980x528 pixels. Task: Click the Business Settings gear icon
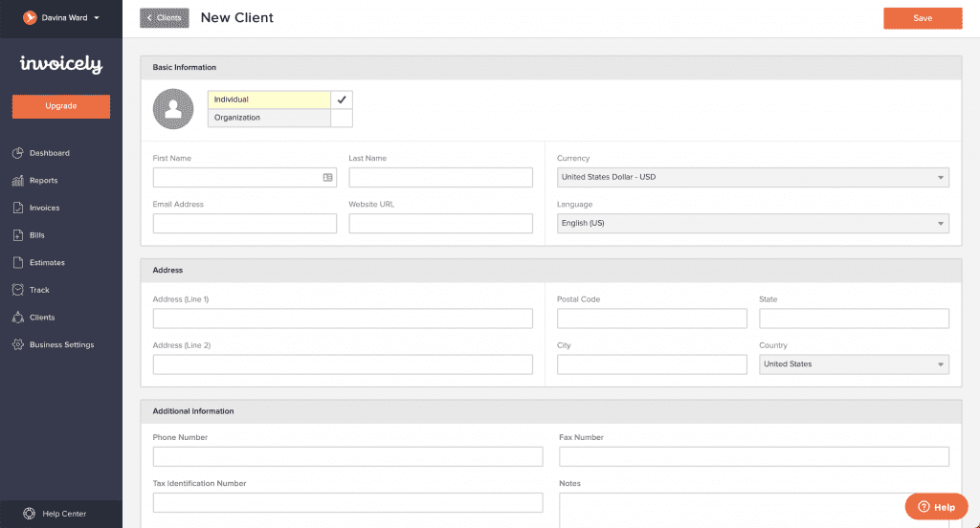click(17, 345)
